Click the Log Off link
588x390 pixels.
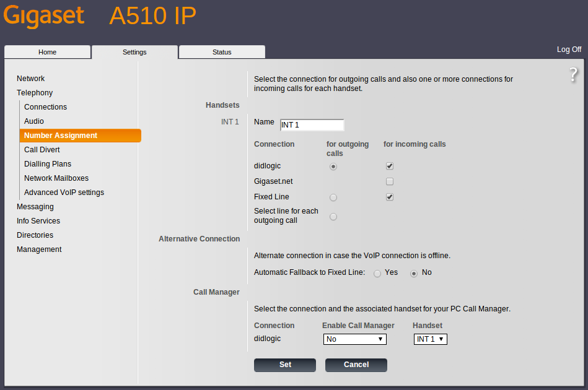pos(569,50)
